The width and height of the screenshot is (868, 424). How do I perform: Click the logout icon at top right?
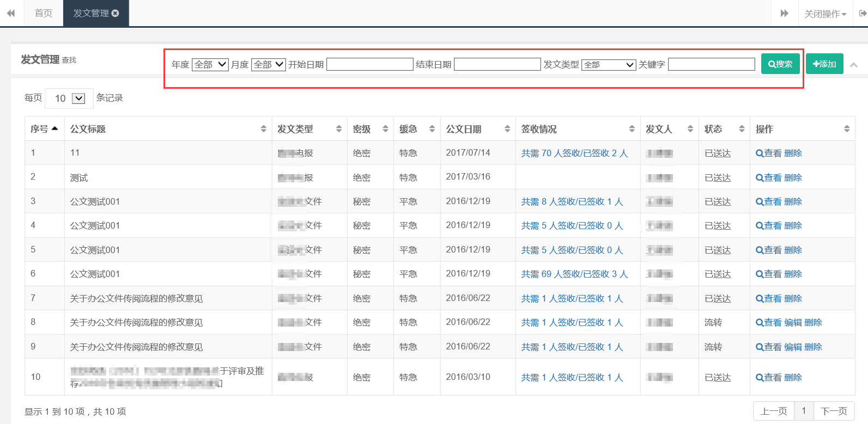click(863, 14)
